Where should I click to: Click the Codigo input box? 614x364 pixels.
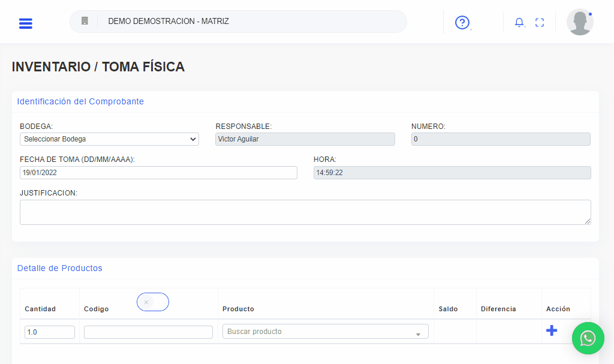(x=148, y=332)
